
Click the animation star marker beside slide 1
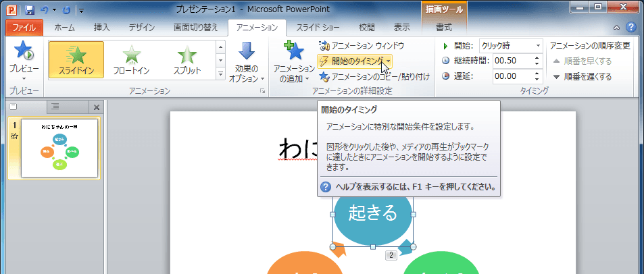click(14, 136)
